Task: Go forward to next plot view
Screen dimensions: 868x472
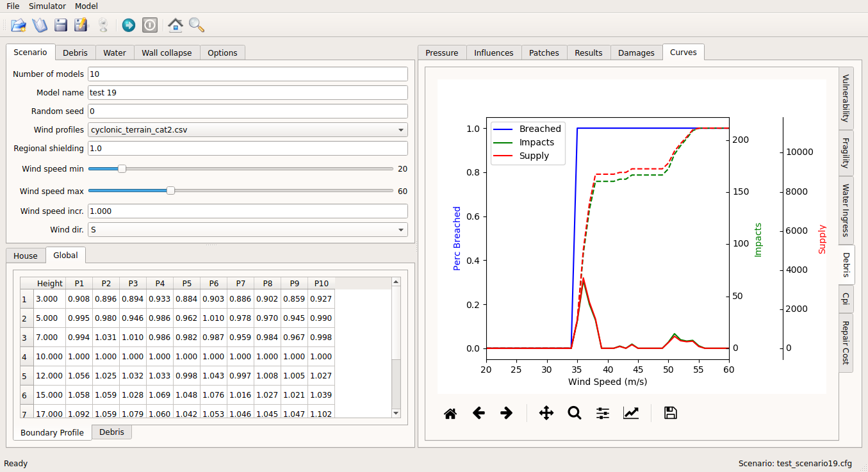Action: [x=506, y=413]
